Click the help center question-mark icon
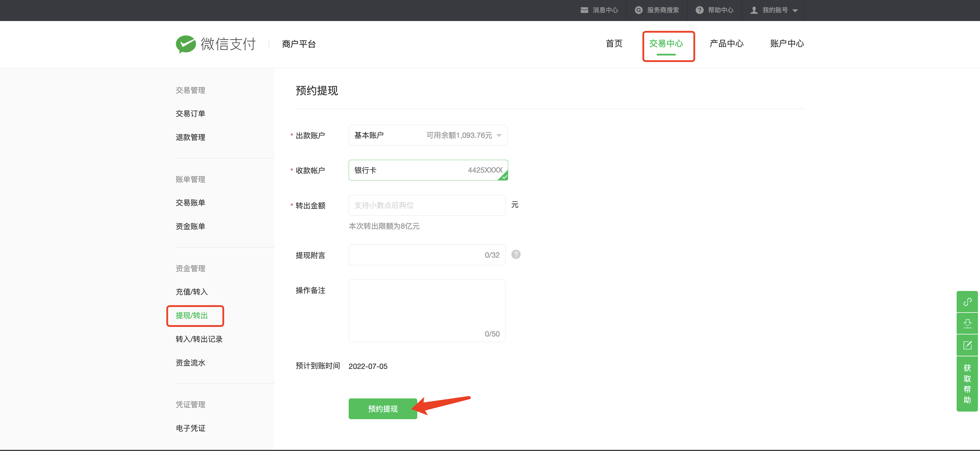980x451 pixels. tap(699, 10)
